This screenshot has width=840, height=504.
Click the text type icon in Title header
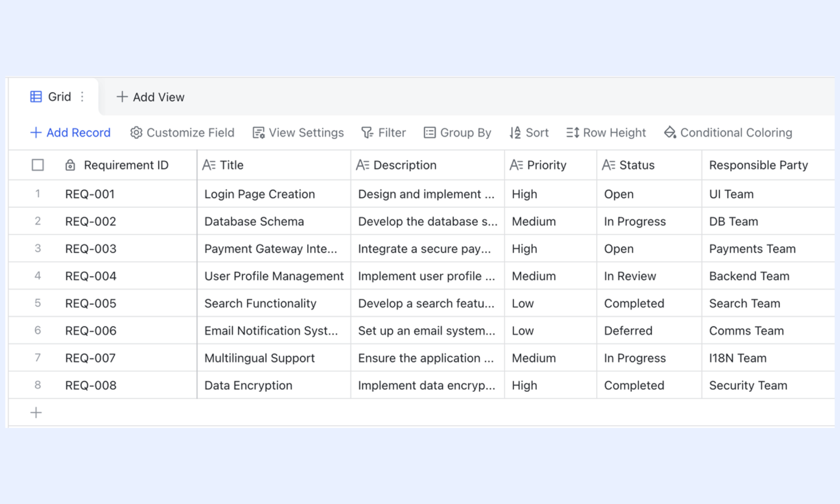[209, 165]
